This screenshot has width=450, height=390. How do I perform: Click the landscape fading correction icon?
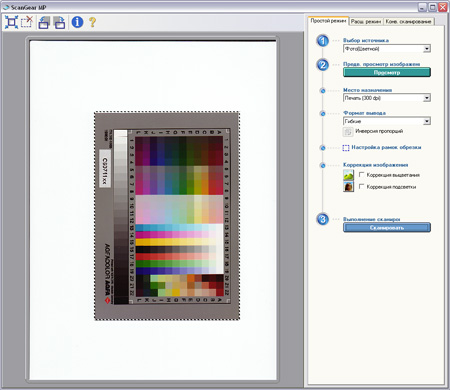click(348, 175)
